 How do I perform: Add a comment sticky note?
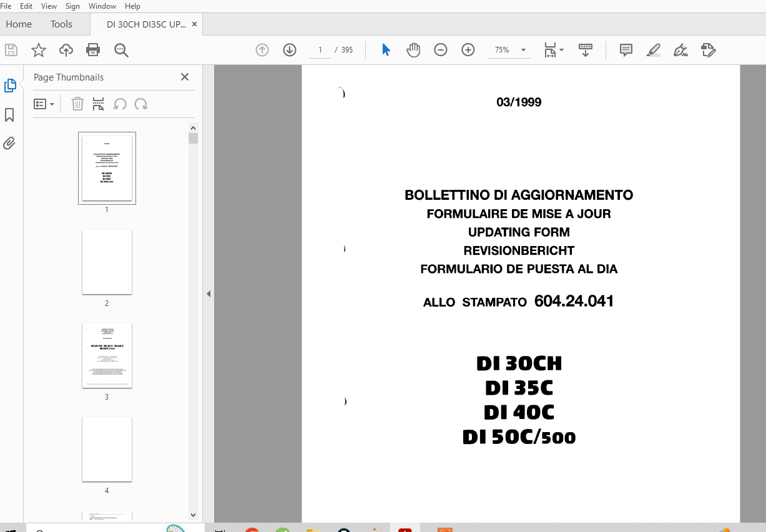click(x=626, y=50)
